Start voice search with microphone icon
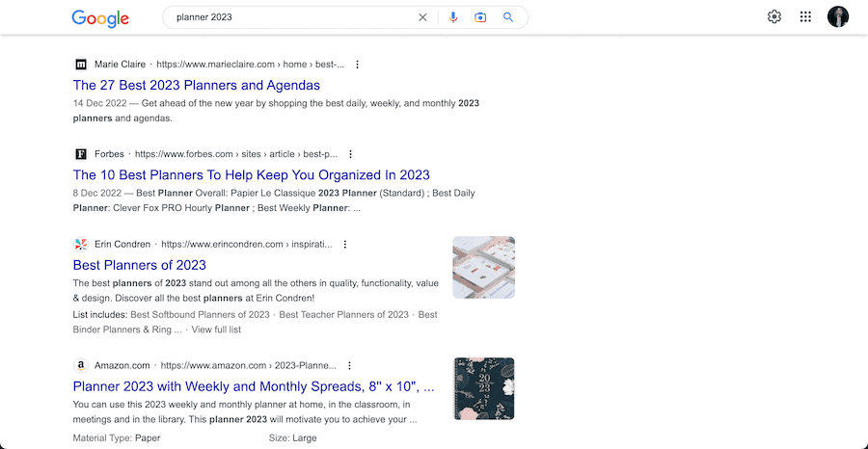Image resolution: width=868 pixels, height=449 pixels. pos(453,17)
